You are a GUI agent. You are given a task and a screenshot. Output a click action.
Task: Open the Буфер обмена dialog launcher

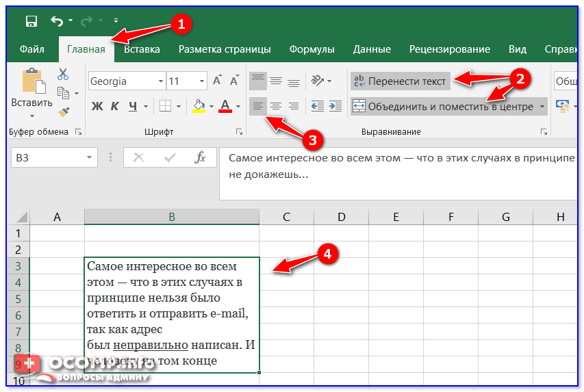[x=78, y=132]
